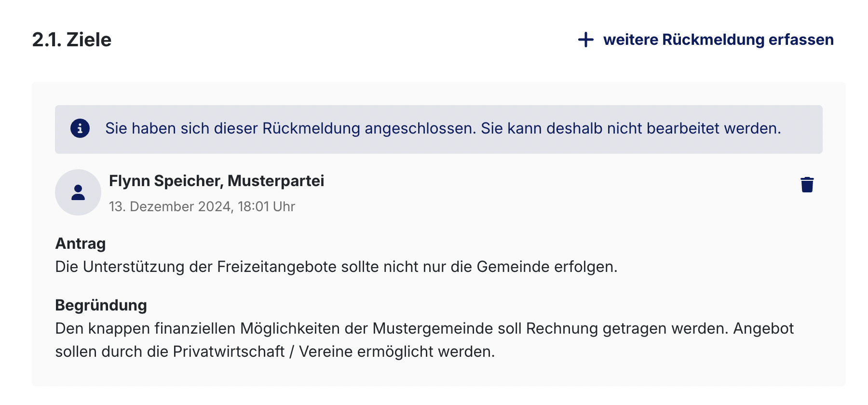Viewport: 868px width, 405px height.
Task: Click the date '13. Dezember 2024'
Action: coord(170,206)
